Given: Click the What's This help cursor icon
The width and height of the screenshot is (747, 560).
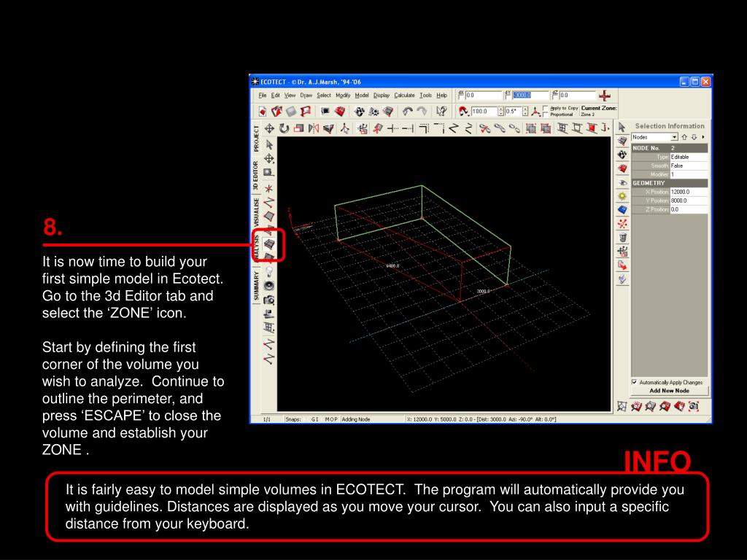Looking at the screenshot, I should pos(441,112).
